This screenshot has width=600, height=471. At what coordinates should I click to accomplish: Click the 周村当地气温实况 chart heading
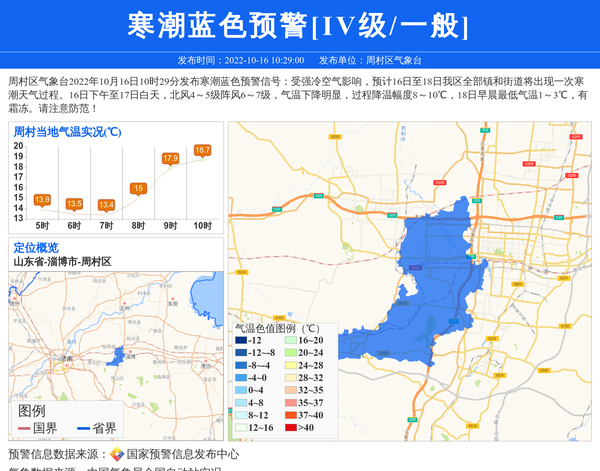tap(67, 131)
